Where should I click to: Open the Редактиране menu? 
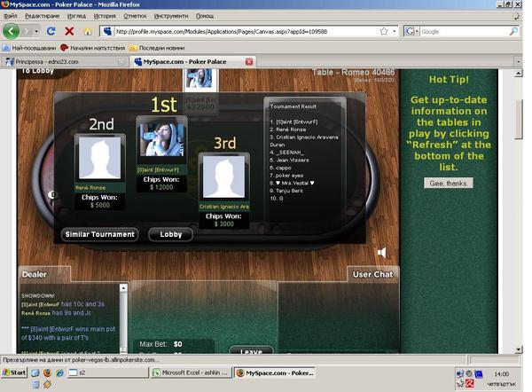[x=42, y=16]
